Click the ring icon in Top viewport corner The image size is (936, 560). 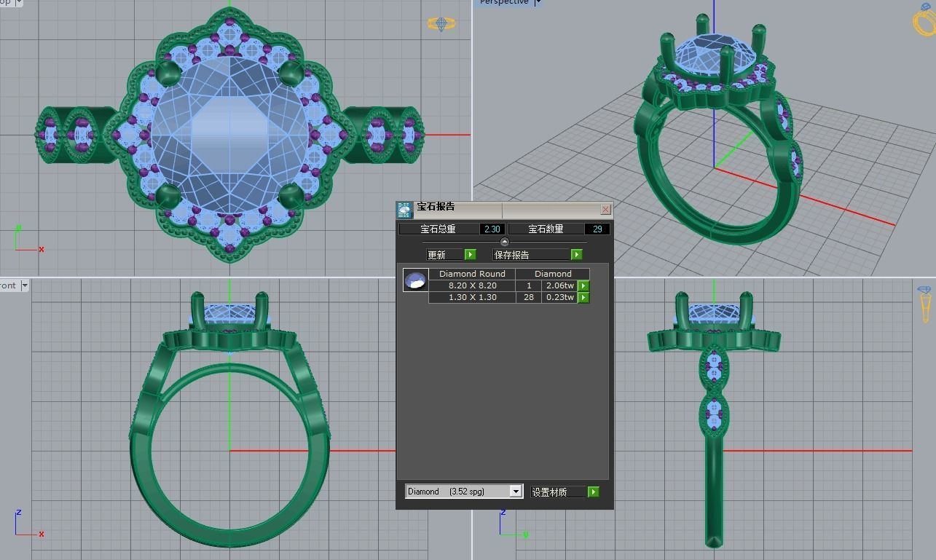click(x=441, y=24)
